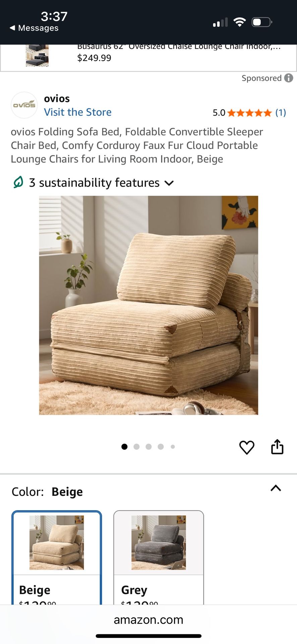Jump to the third image carousel dot
The image size is (297, 644).
click(148, 446)
